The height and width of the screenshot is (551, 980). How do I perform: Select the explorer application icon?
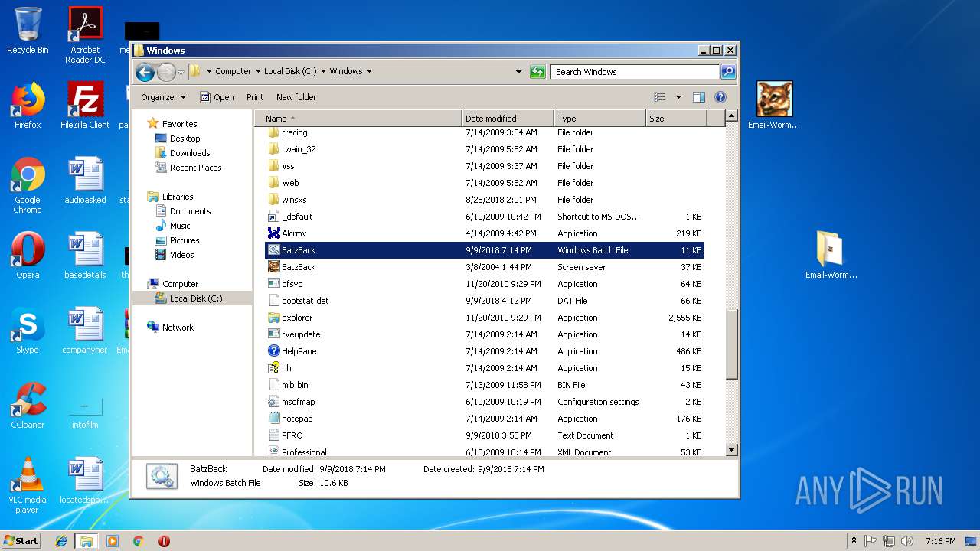pyautogui.click(x=274, y=318)
